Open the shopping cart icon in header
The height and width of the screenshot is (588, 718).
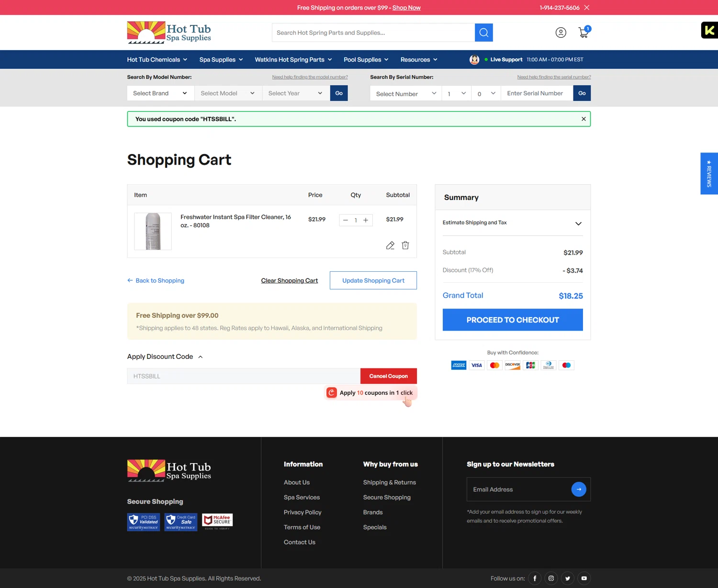pos(583,32)
